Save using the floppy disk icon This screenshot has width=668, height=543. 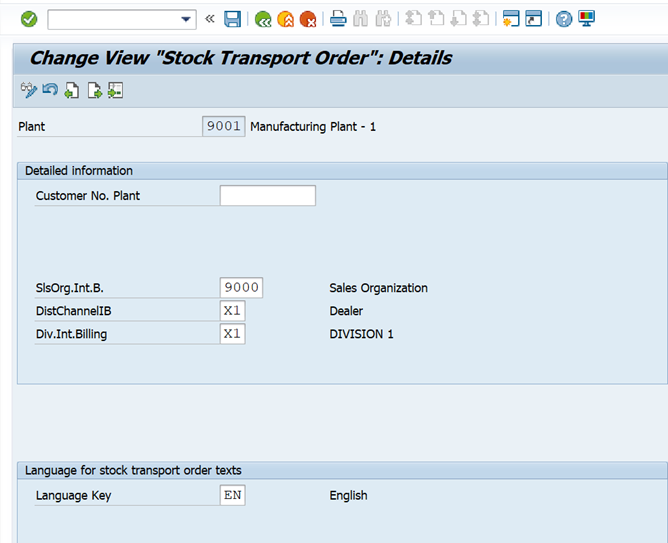[232, 19]
